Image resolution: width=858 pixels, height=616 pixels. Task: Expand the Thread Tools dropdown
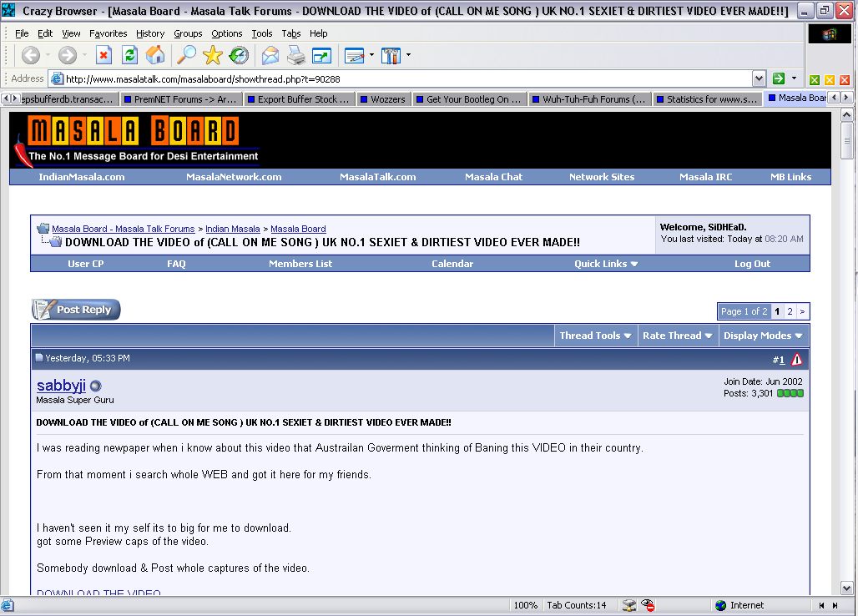[595, 336]
